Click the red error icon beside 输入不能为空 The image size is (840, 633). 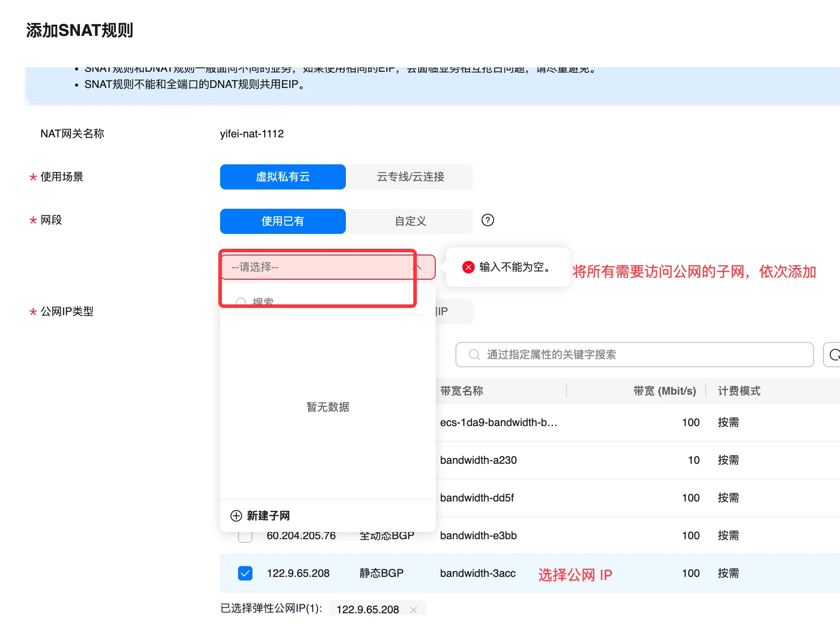click(469, 267)
